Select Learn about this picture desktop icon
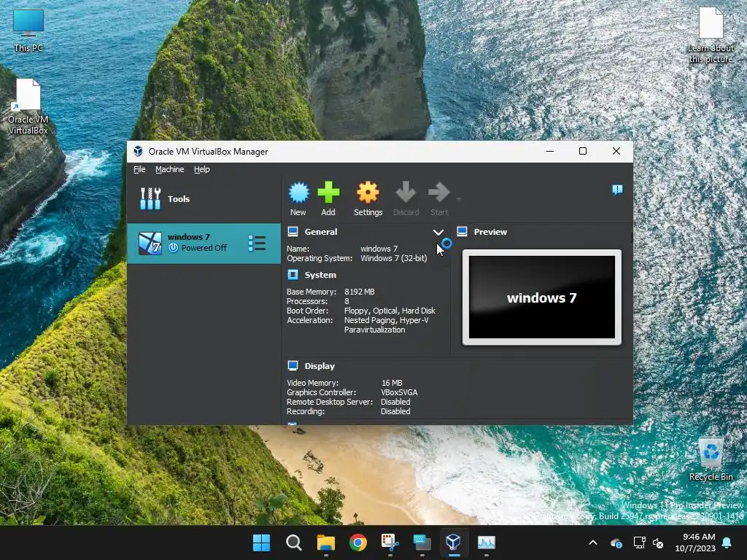The image size is (747, 560). click(711, 36)
